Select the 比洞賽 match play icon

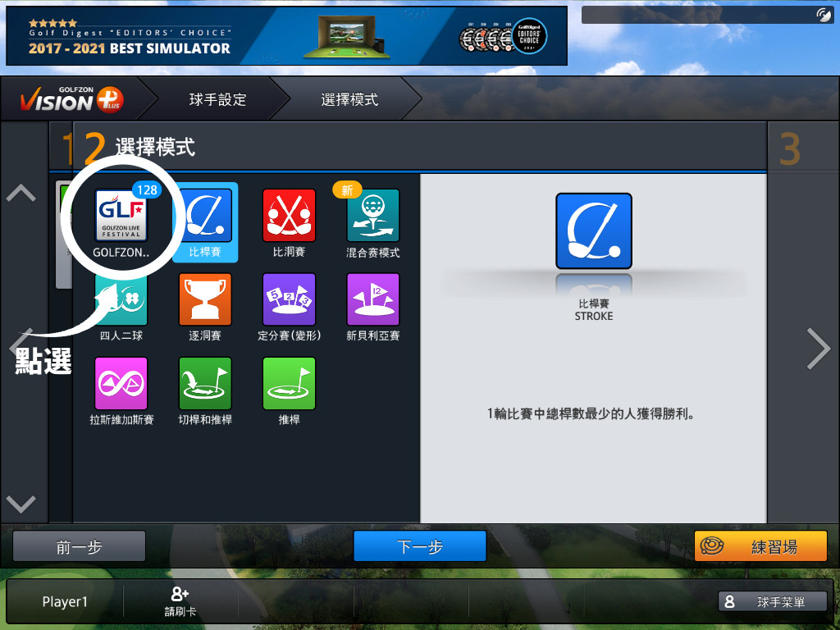point(289,216)
